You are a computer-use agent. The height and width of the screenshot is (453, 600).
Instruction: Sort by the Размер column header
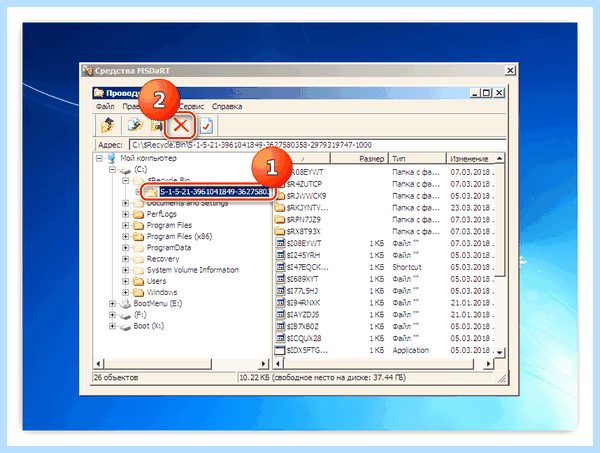pos(359,158)
